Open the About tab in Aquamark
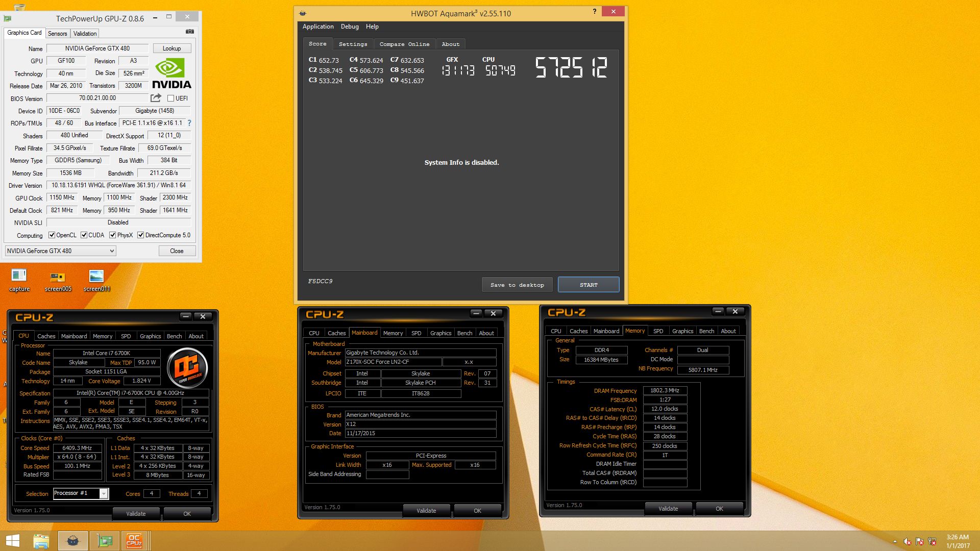Viewport: 980px width, 551px height. pos(451,44)
